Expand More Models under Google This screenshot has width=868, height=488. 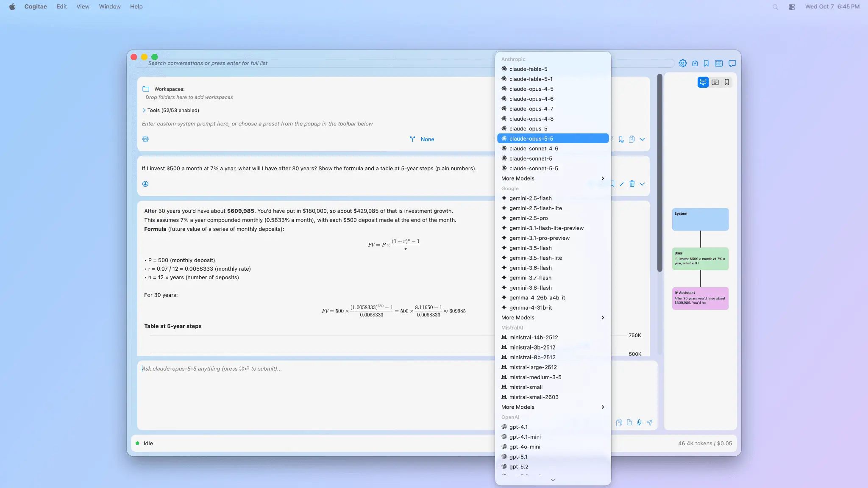click(553, 317)
